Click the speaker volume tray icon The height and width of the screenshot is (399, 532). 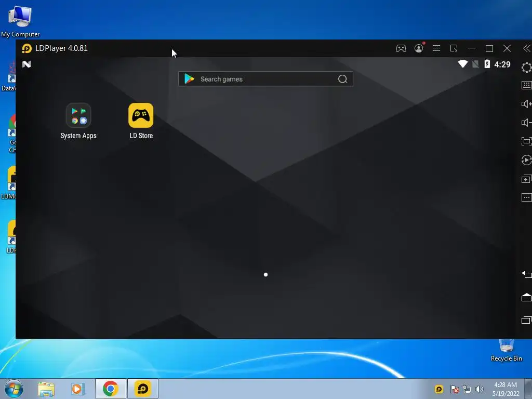[x=480, y=389]
